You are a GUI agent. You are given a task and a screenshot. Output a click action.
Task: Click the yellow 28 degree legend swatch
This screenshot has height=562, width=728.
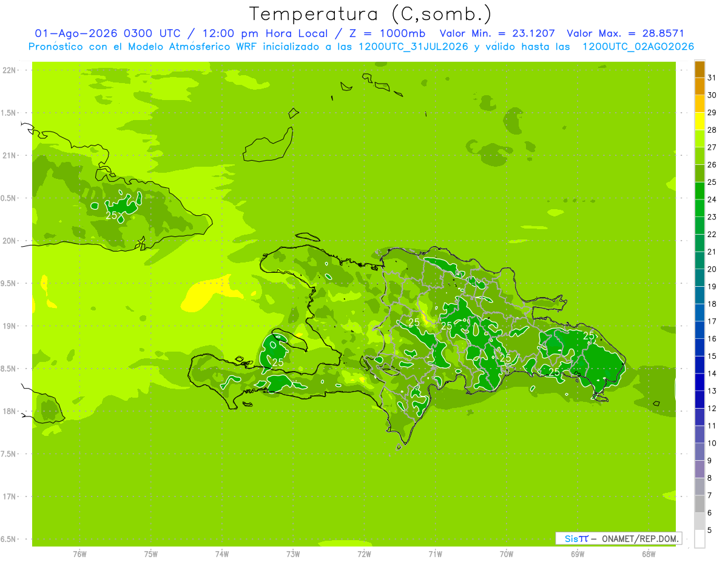[699, 122]
